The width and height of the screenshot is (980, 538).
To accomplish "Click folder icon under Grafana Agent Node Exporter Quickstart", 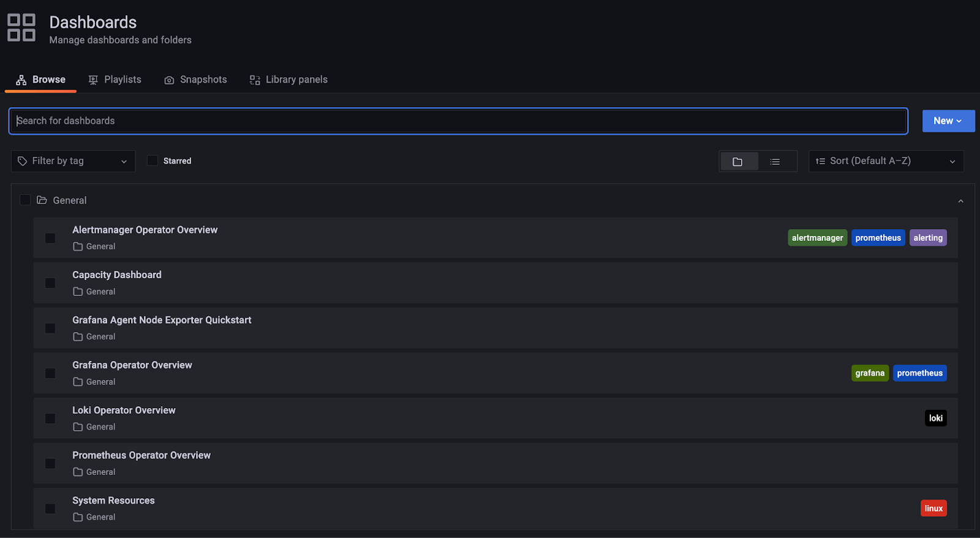I will [78, 336].
